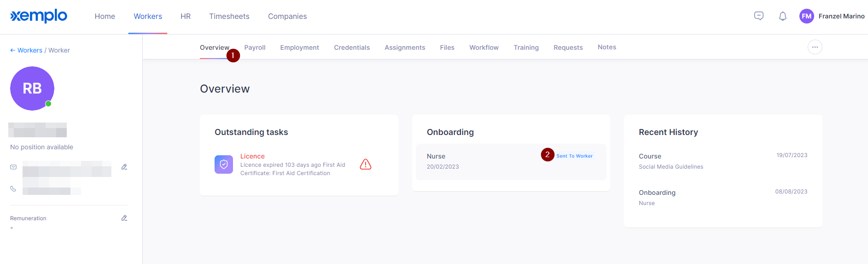This screenshot has width=868, height=264.
Task: Go to the Home menu
Action: click(x=105, y=16)
